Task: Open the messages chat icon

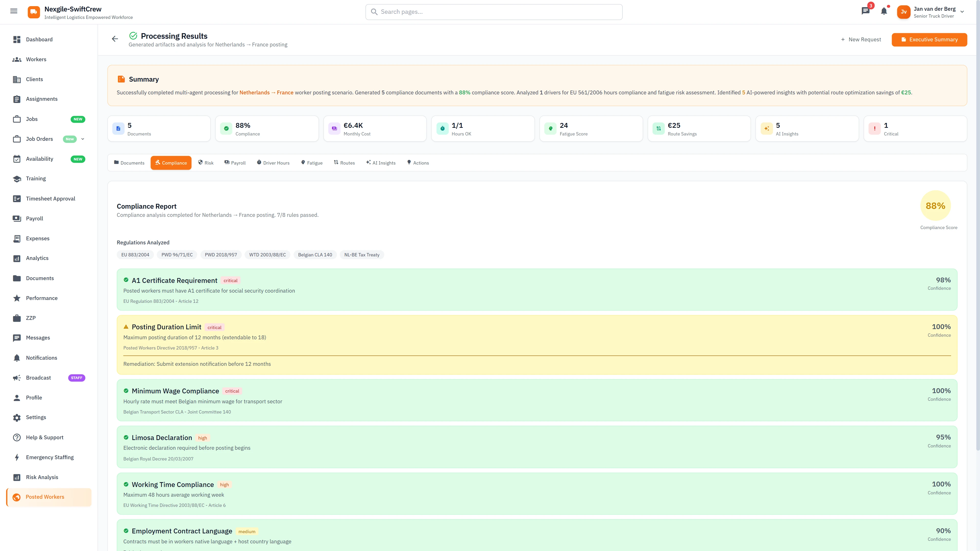Action: point(865,11)
